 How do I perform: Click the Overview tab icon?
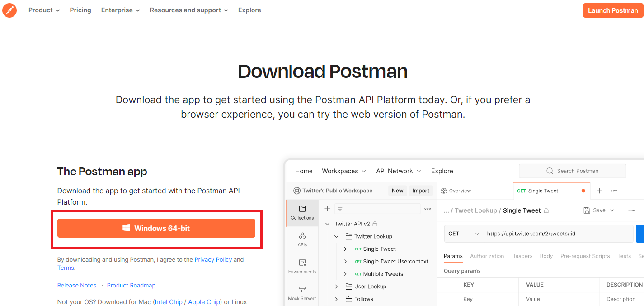(x=444, y=191)
